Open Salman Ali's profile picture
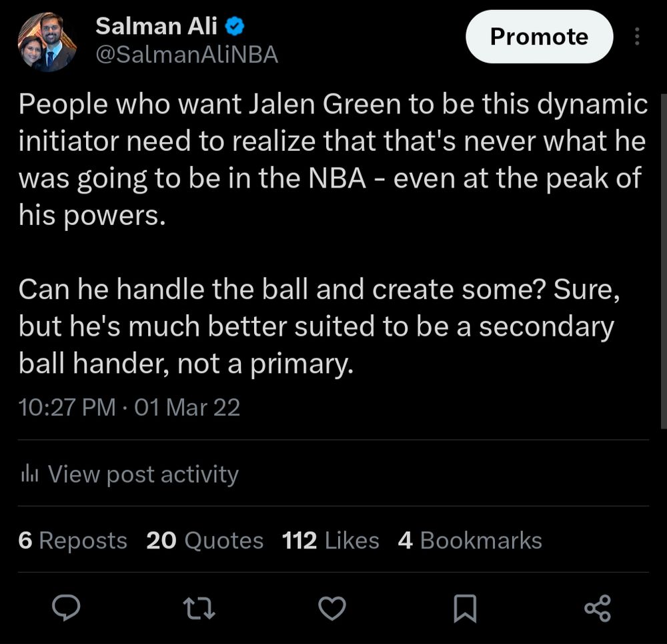Screen dimensions: 667x644 coord(47,42)
